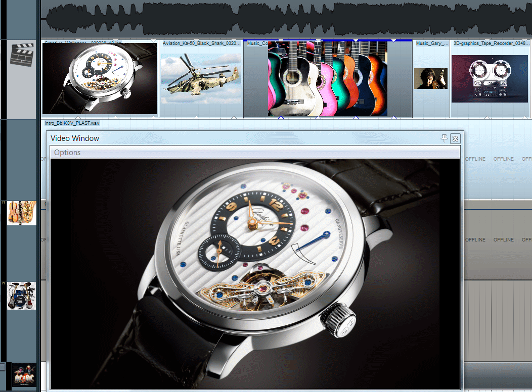This screenshot has height=392, width=532.
Task: Click the 3D-graphics_Tape_Recorder_0348 clip name
Action: tap(491, 43)
